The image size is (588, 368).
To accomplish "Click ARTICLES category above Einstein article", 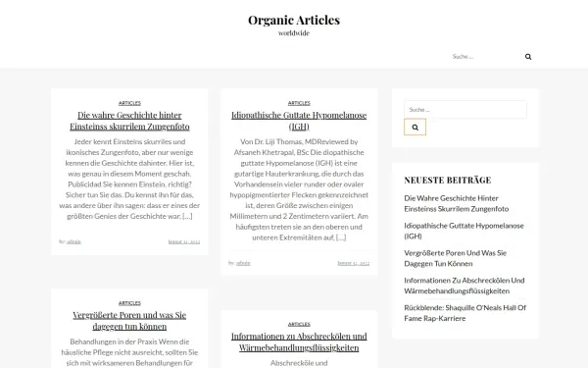I will point(129,103).
